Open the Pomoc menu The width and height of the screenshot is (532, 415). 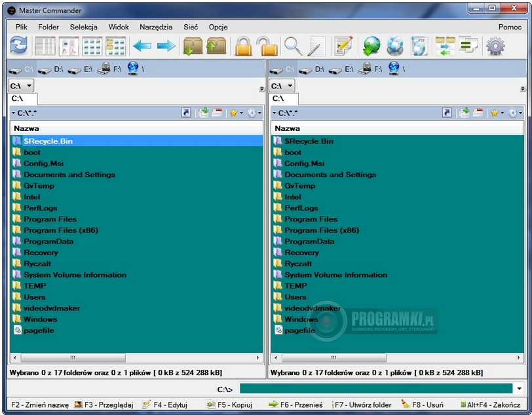click(510, 27)
